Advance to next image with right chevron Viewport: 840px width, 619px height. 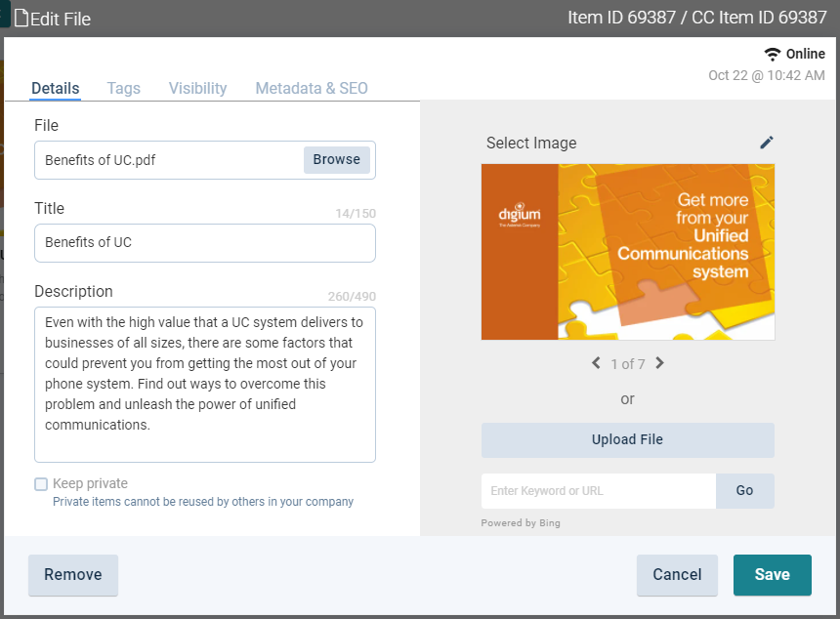pos(659,363)
